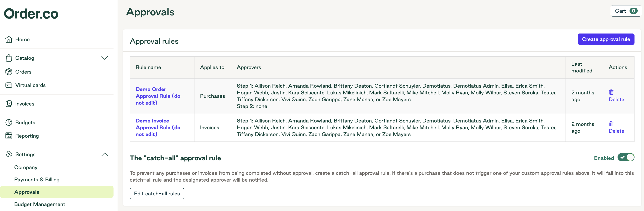This screenshot has height=211, width=644.
Task: Click the catch-all approval rule heading
Action: (x=175, y=158)
